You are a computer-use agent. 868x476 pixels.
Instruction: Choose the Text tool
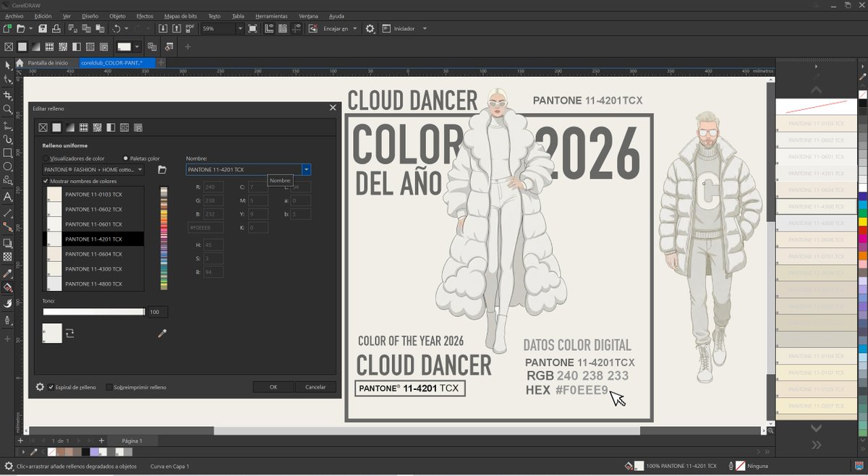[x=8, y=196]
